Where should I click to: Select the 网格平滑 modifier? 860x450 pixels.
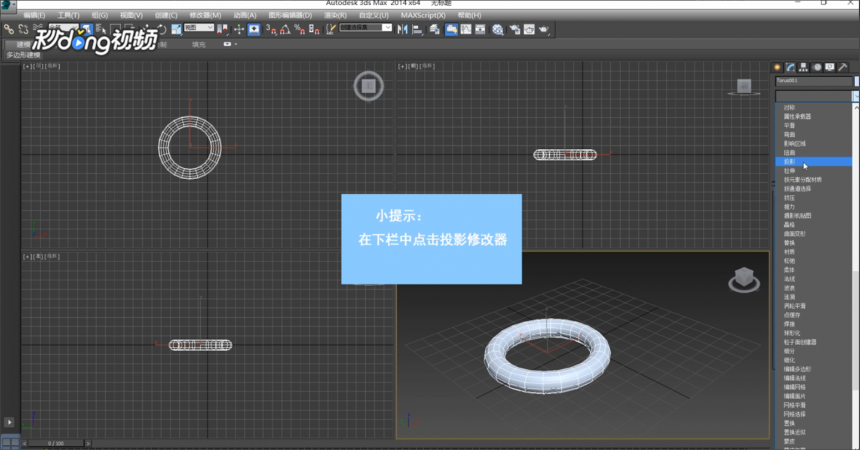tap(794, 405)
